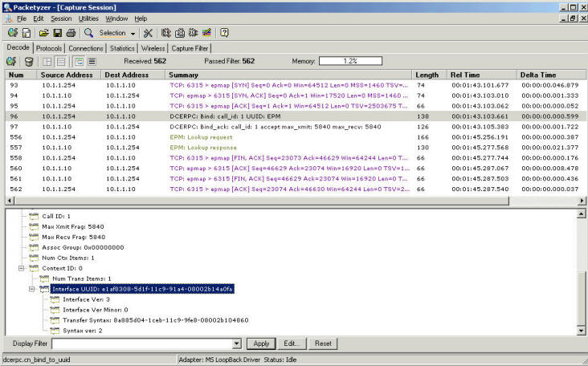Click the icon beside Assoc Group: 0x00000000
This screenshot has width=588, height=366.
34,247
